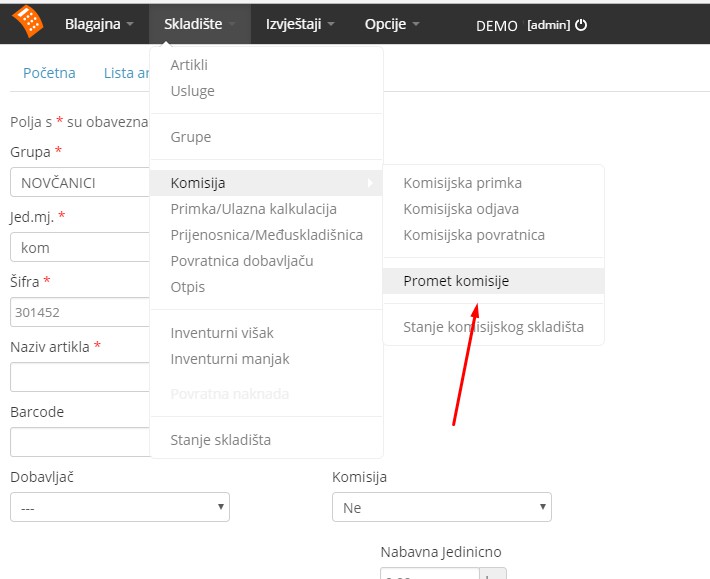The image size is (710, 579).
Task: Click the logout power icon
Action: (581, 25)
